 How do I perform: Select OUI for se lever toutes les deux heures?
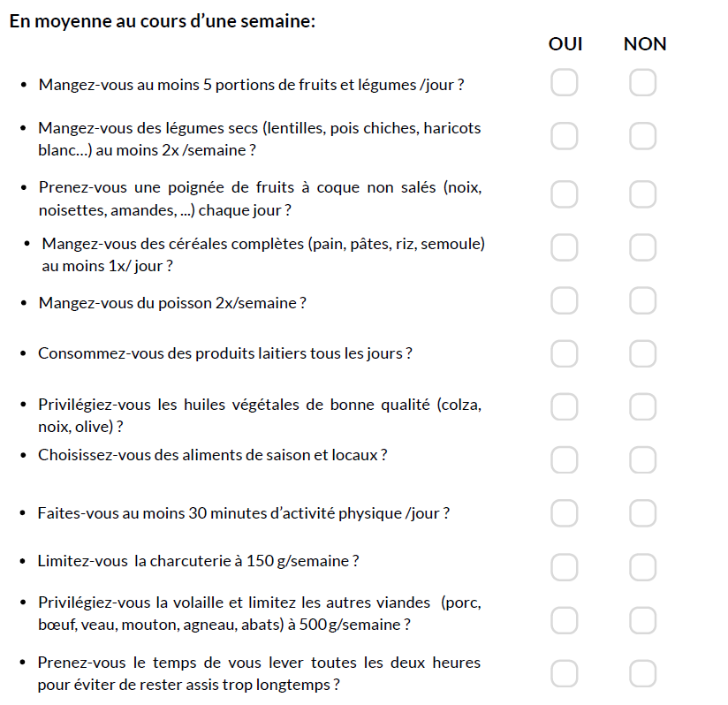click(x=564, y=673)
